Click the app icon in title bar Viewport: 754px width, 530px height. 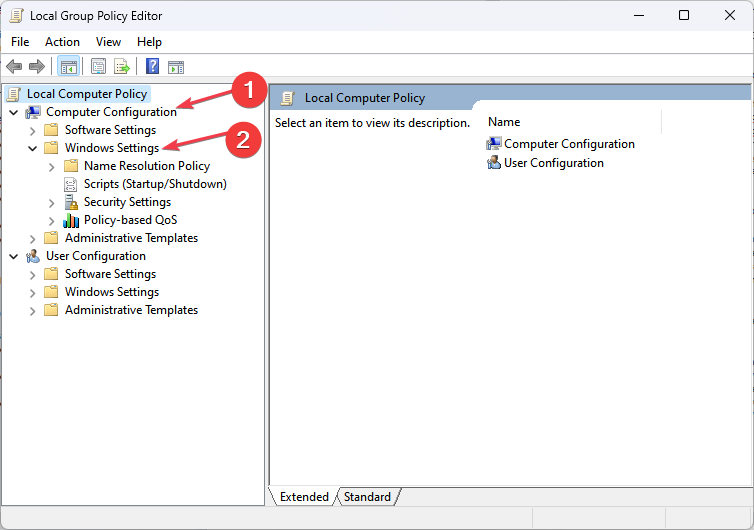[x=16, y=15]
